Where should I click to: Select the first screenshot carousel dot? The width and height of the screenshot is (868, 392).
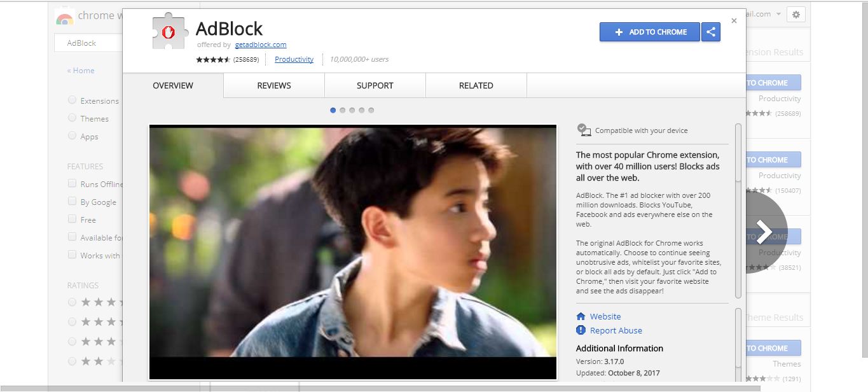333,110
